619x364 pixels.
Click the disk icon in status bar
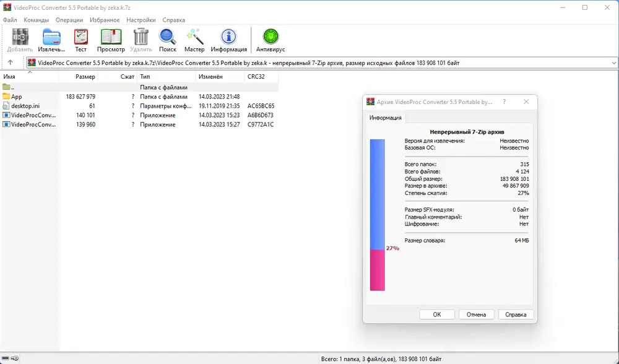pyautogui.click(x=6, y=358)
